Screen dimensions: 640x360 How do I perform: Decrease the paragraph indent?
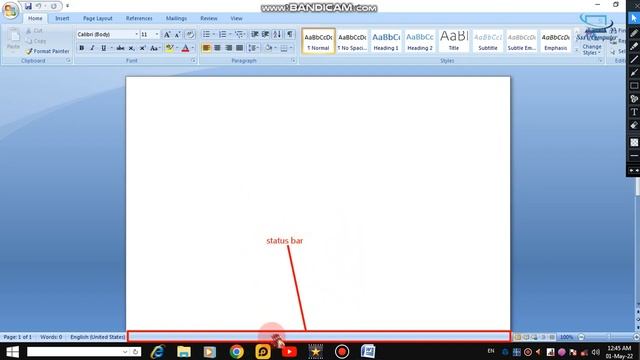(255, 34)
